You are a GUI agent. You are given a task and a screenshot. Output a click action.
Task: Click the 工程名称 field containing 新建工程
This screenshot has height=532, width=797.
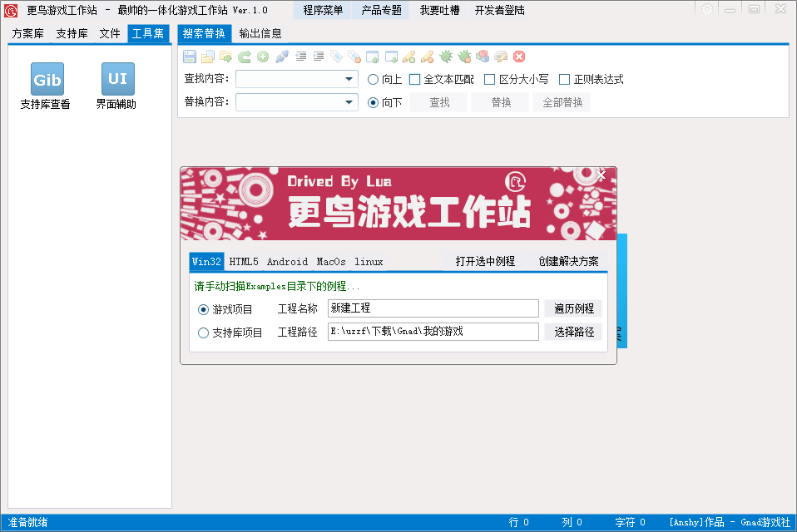coord(433,308)
